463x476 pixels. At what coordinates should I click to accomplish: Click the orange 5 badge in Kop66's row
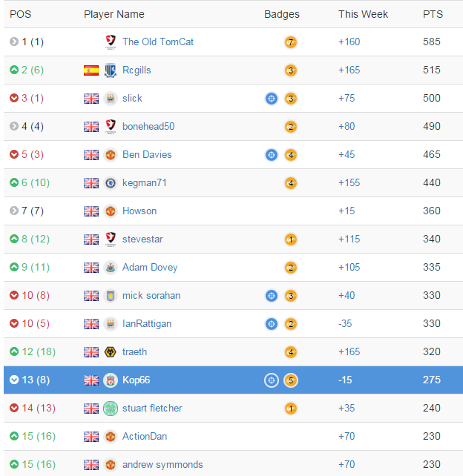click(x=291, y=380)
